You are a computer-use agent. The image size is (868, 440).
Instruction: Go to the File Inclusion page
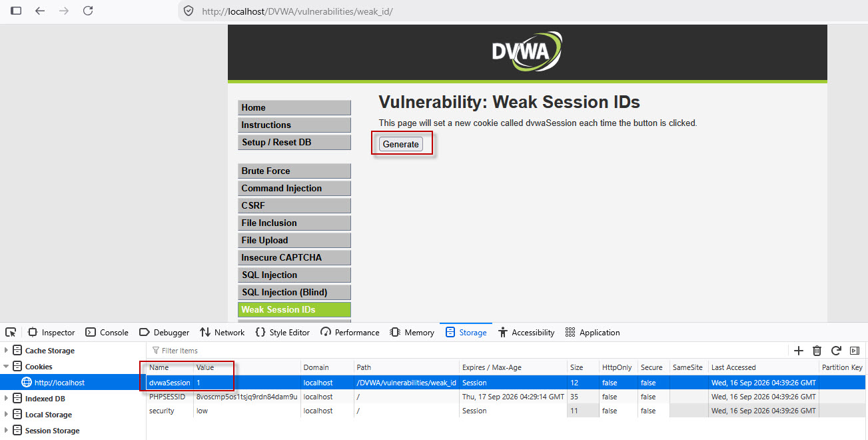tap(294, 223)
